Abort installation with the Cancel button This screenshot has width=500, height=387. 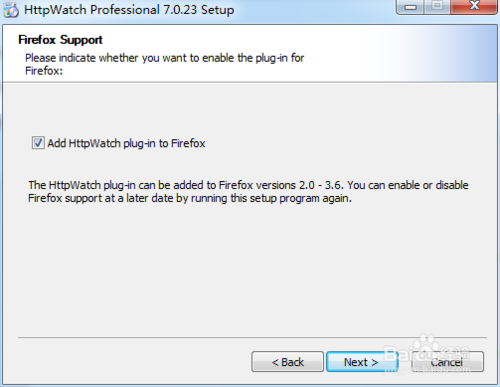tap(447, 362)
